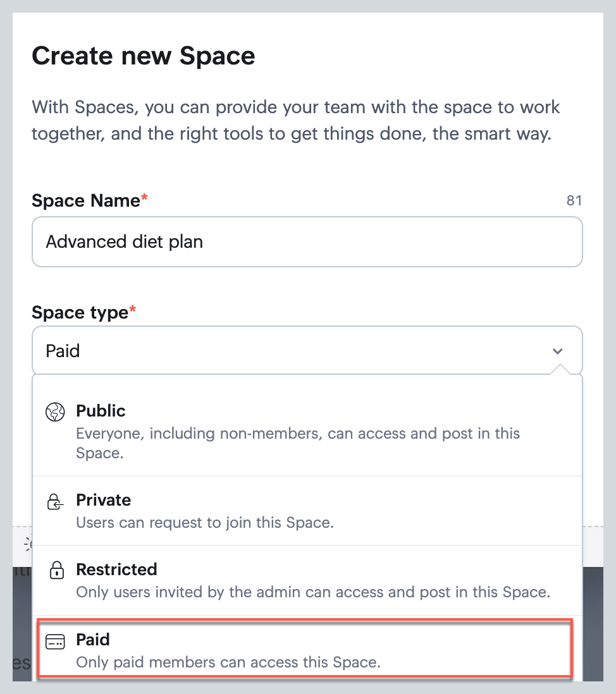
Task: Click 'Only paid members can access' description
Action: click(x=228, y=662)
